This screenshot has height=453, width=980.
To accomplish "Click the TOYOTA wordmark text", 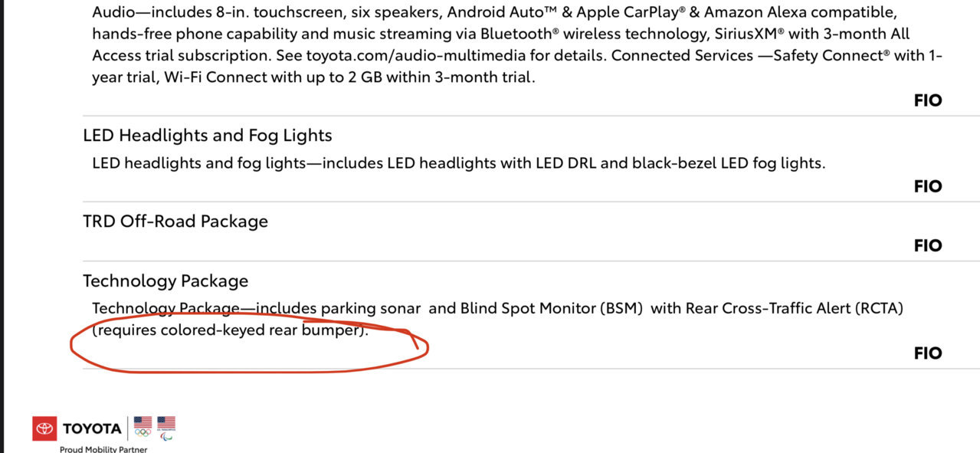I will (x=92, y=428).
